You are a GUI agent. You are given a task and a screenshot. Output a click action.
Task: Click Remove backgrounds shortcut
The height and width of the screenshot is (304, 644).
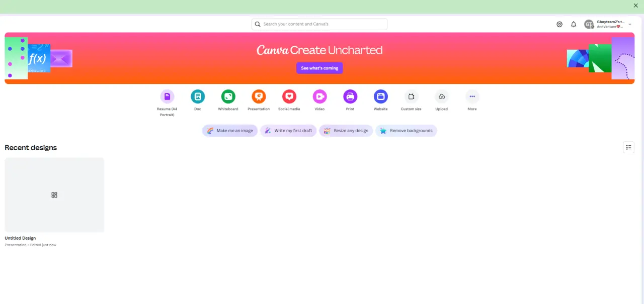pyautogui.click(x=406, y=131)
